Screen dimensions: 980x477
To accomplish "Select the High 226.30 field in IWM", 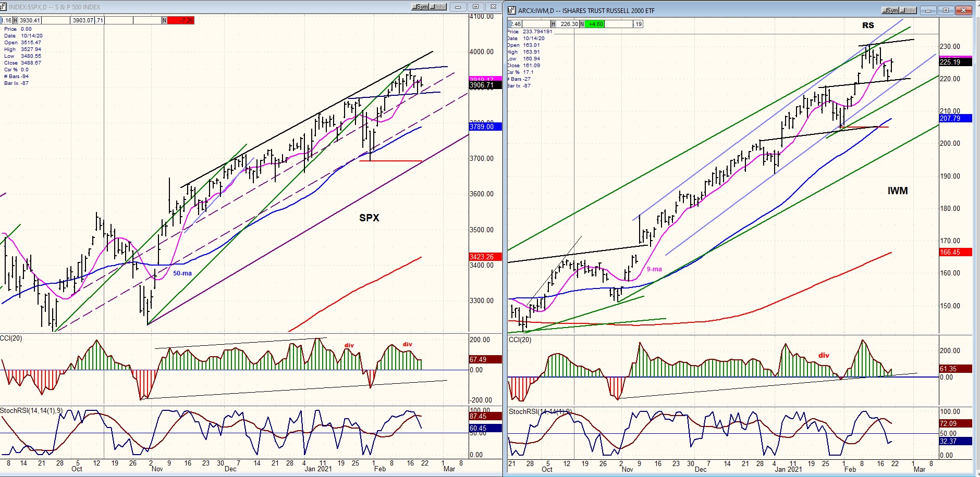I will tap(569, 24).
